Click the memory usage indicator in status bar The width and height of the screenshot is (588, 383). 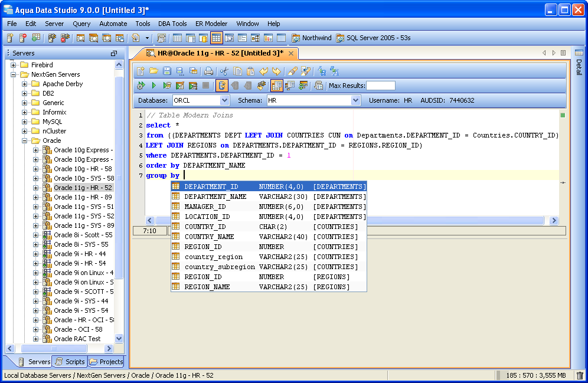534,375
